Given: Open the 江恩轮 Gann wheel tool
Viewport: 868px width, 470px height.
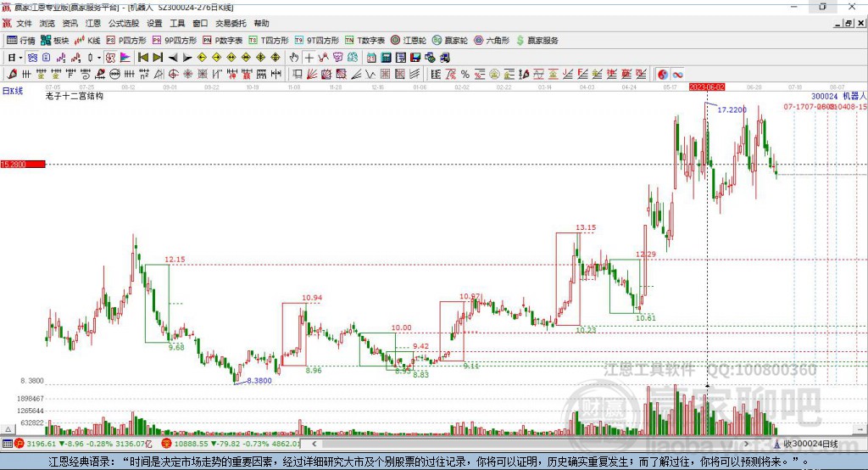Looking at the screenshot, I should pos(409,41).
